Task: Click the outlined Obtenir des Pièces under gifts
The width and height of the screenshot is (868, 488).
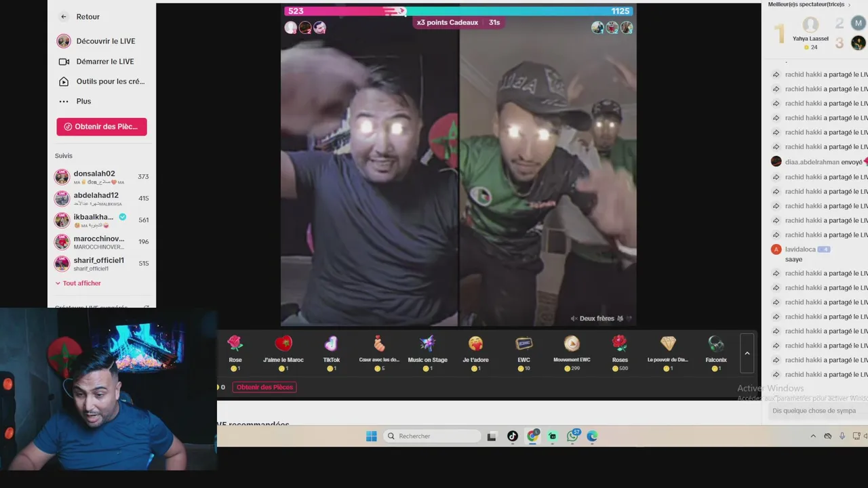Action: click(x=264, y=387)
